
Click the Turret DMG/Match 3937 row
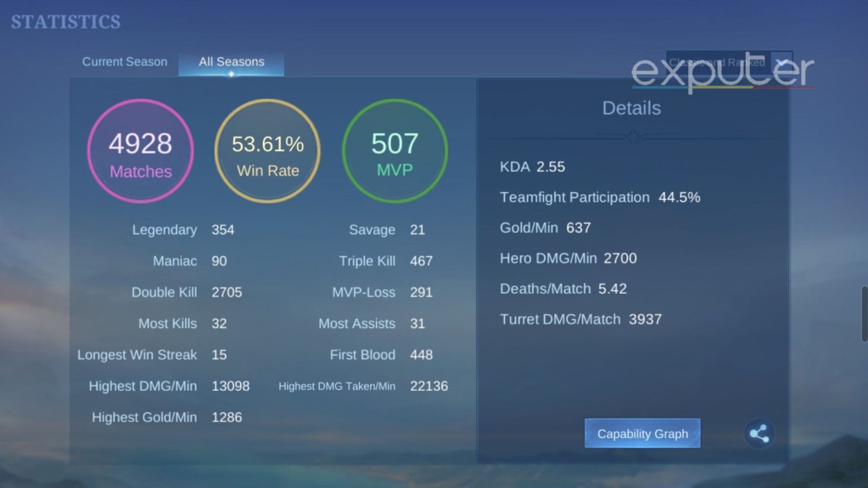coord(580,319)
